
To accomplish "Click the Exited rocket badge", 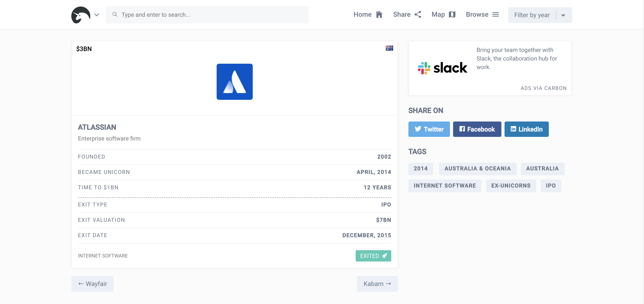I will point(373,256).
